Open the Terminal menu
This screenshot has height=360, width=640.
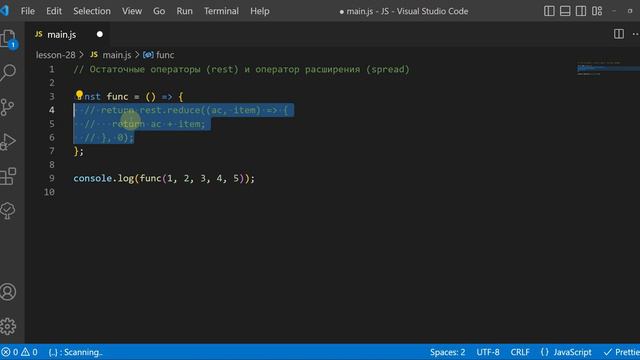click(221, 11)
